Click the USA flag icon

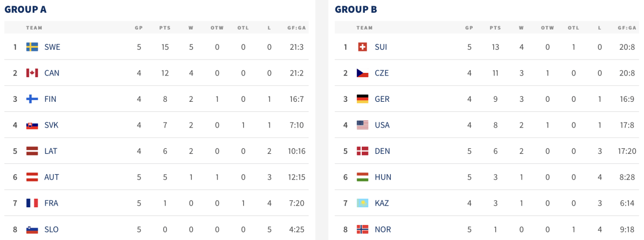pos(363,125)
